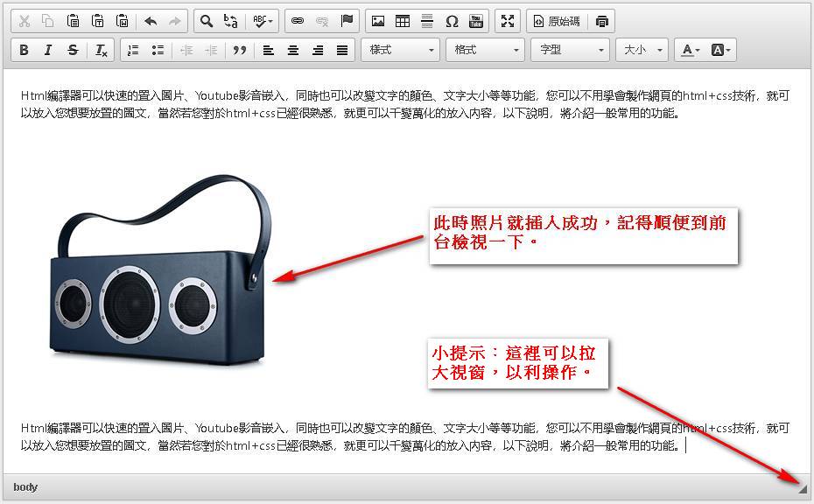Viewport: 814px width, 504px height.
Task: Click the 原始碼 source button
Action: pos(556,21)
